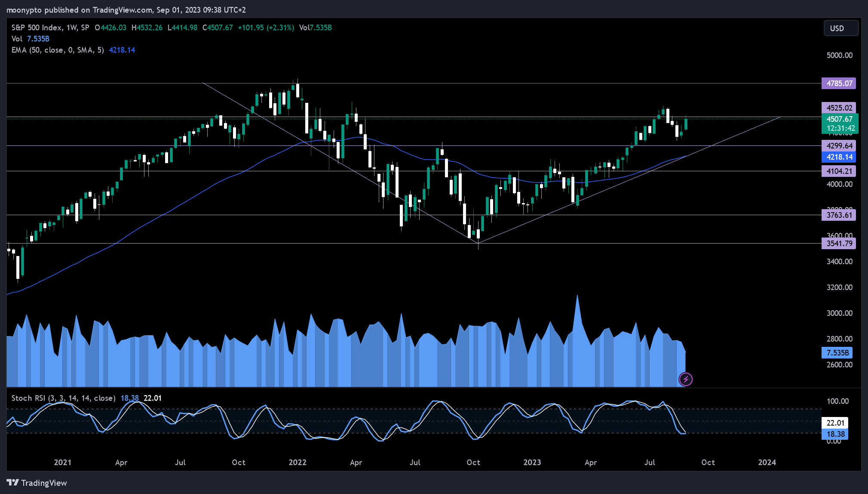Click the 2024 label on time axis
This screenshot has width=868, height=494.
point(767,462)
